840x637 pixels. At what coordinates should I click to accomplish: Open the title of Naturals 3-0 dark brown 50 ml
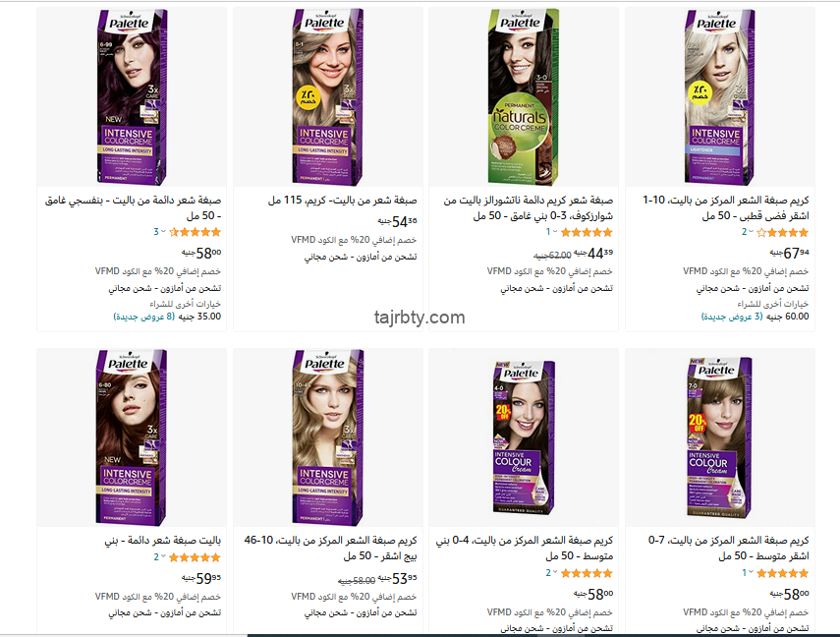coord(529,208)
